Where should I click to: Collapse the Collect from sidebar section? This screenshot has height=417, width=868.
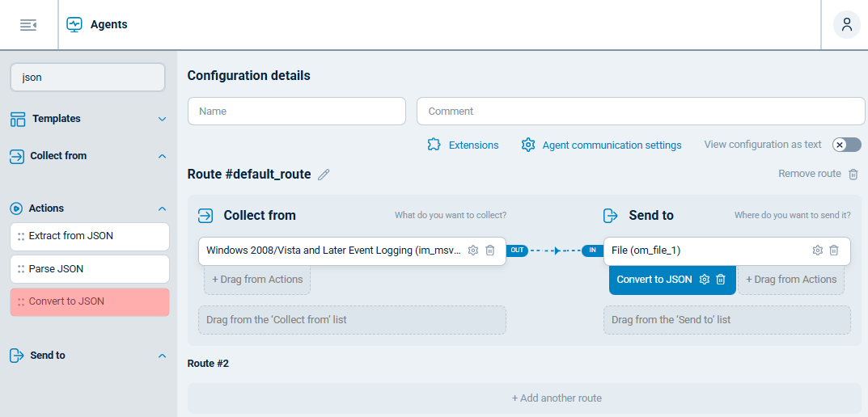[x=162, y=156]
